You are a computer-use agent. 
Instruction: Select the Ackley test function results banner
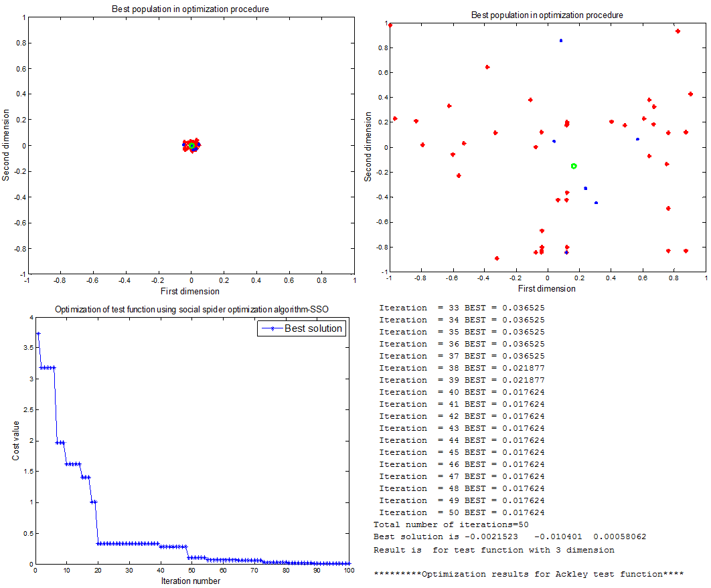click(x=528, y=575)
